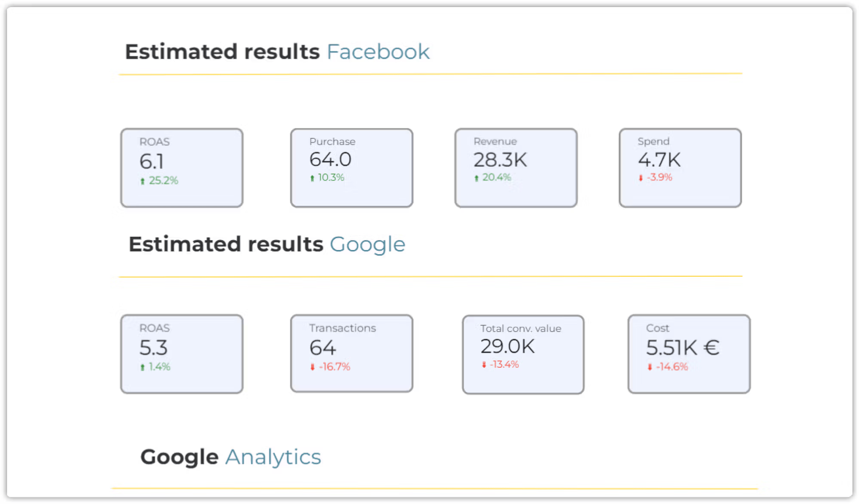The height and width of the screenshot is (504, 859).
Task: Click the up arrow beside 20.4% Revenue change
Action: click(x=476, y=178)
